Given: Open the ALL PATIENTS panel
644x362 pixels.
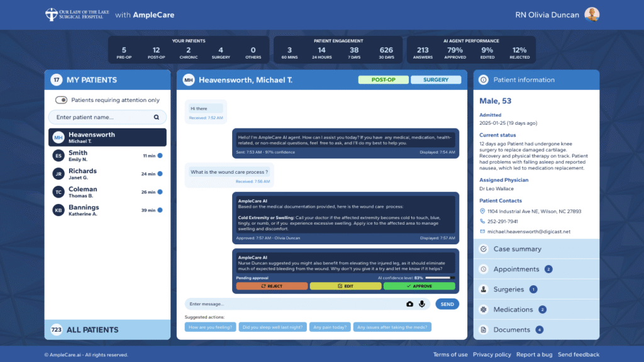Looking at the screenshot, I should coord(107,329).
